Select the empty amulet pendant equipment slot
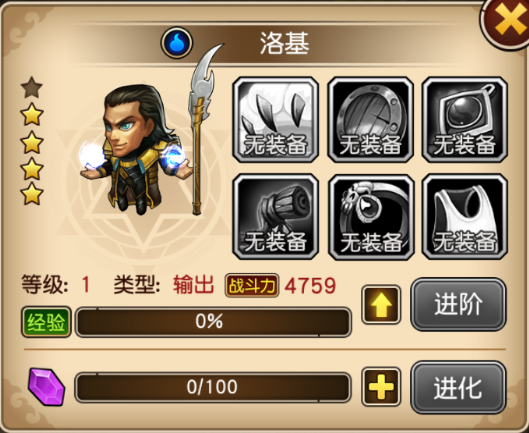 (x=465, y=119)
